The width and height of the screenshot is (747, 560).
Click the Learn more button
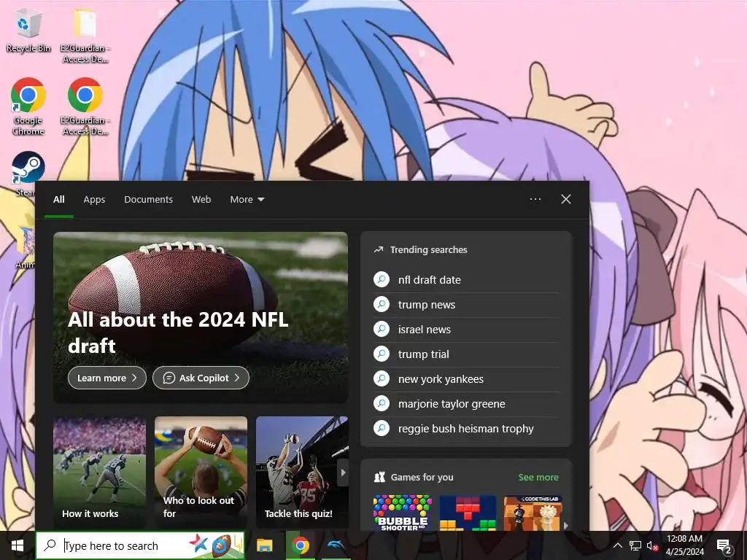(107, 378)
